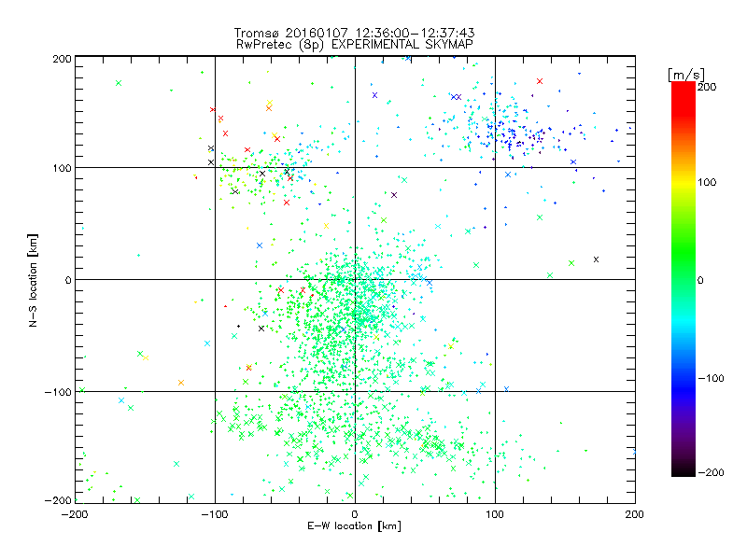Click the N-S axis tick label "100"

(x=62, y=168)
